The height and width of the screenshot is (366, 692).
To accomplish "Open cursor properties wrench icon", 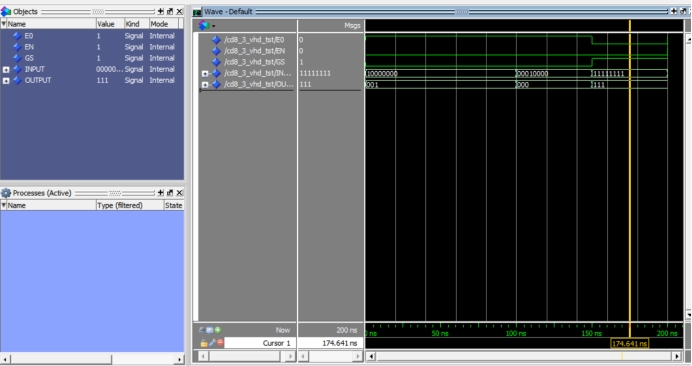I will tap(212, 343).
